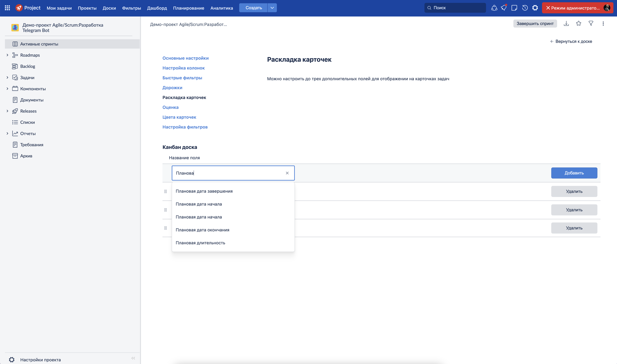Click the Документы icon in sidebar
617x364 pixels.
coord(15,100)
